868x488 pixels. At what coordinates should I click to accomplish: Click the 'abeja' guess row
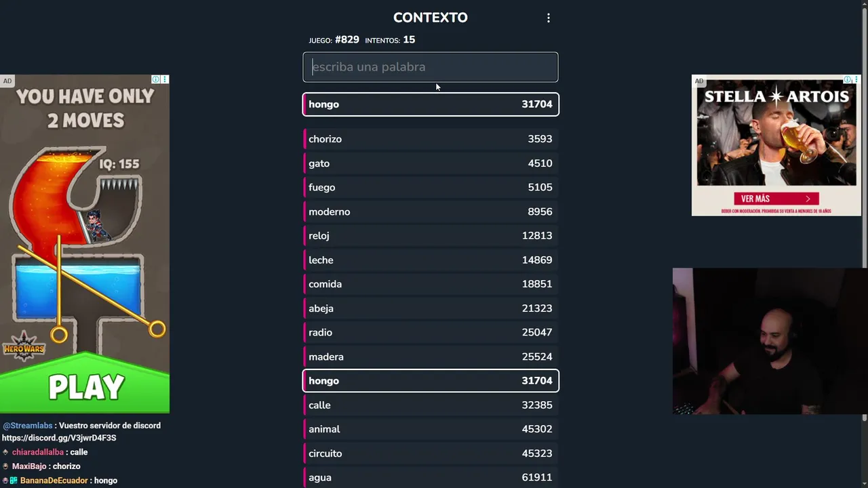tap(431, 308)
